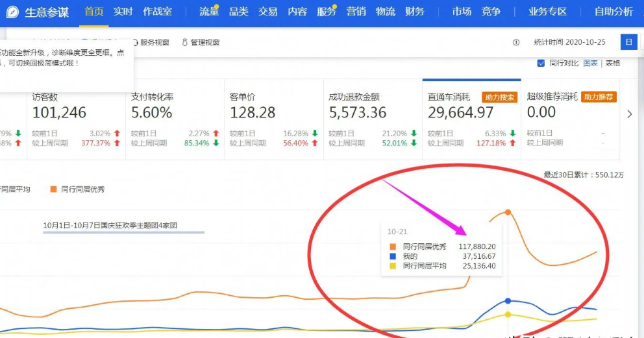Select the 访客数 metric card
Viewport: 644px width, 338px height.
[77, 119]
